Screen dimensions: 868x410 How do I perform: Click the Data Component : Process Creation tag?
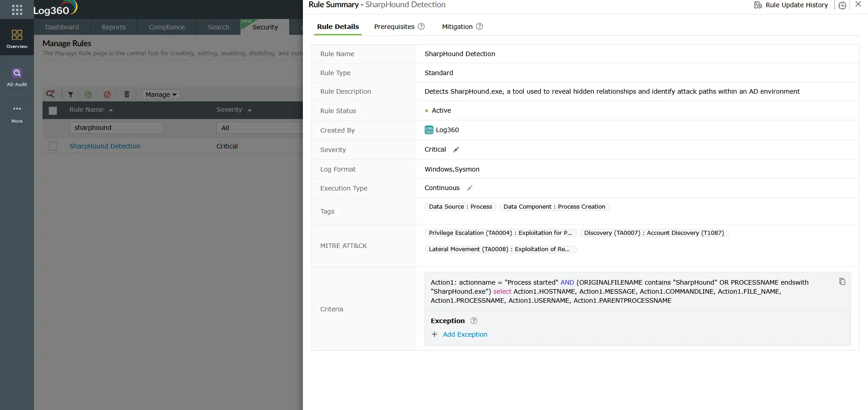point(554,207)
